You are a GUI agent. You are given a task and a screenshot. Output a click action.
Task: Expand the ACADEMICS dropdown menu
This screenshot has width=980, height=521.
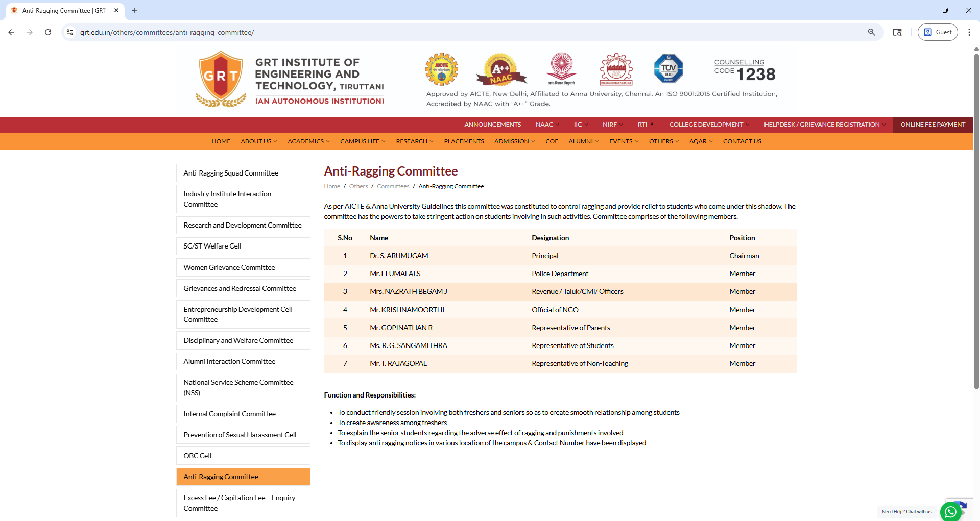click(308, 141)
